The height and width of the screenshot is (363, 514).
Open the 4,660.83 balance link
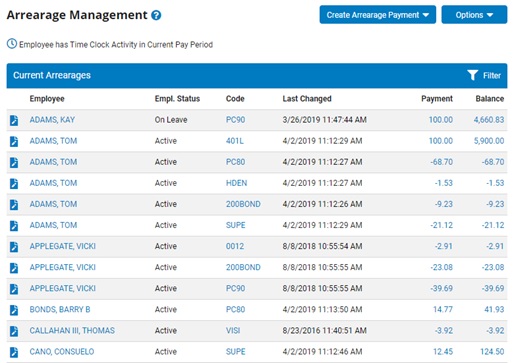(x=489, y=120)
